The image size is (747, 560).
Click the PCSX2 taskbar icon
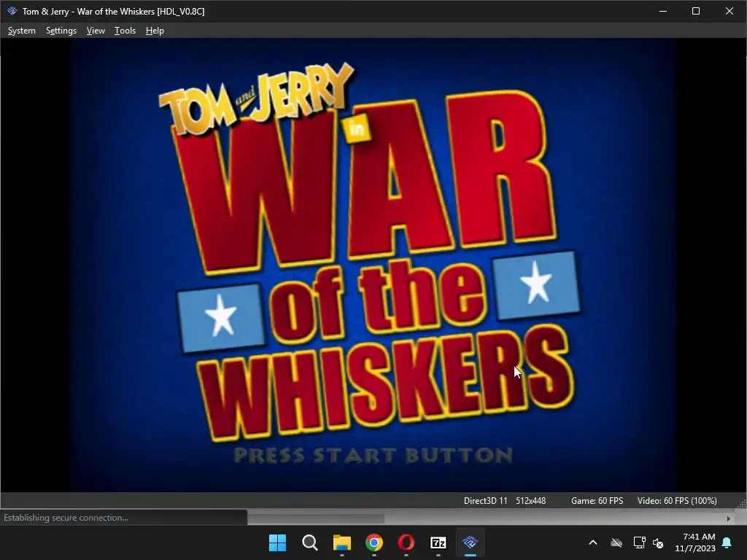coord(471,542)
